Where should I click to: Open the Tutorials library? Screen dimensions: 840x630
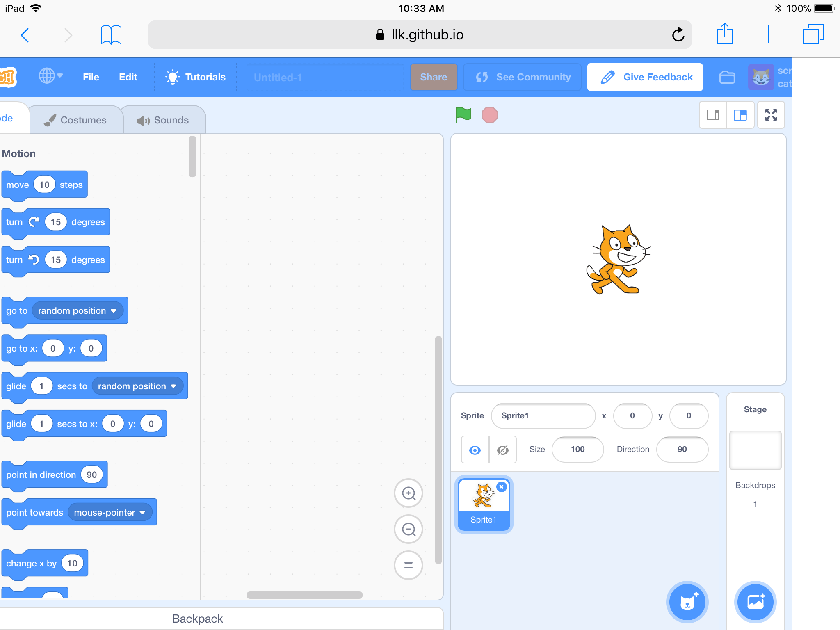(195, 77)
